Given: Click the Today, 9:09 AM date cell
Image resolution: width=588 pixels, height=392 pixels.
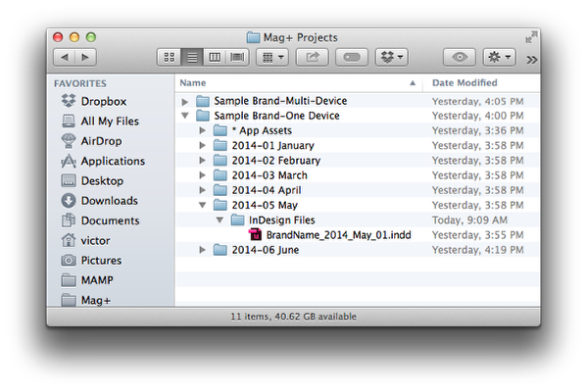Looking at the screenshot, I should tap(469, 220).
